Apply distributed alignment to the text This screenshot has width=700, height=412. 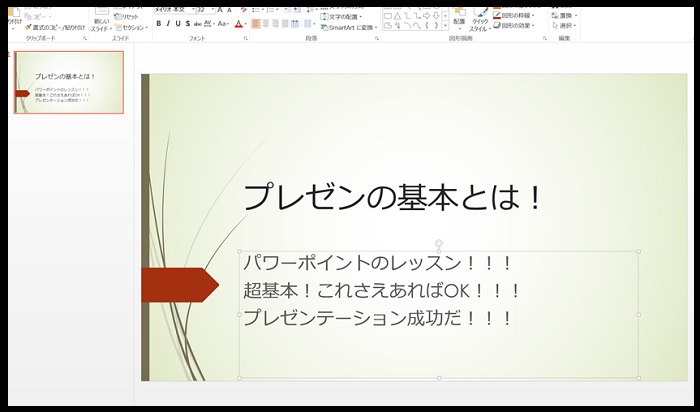(x=295, y=24)
